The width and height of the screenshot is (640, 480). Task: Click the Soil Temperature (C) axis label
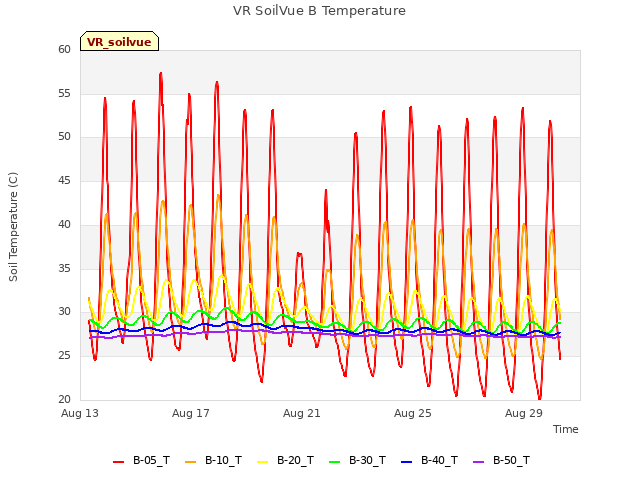13,227
